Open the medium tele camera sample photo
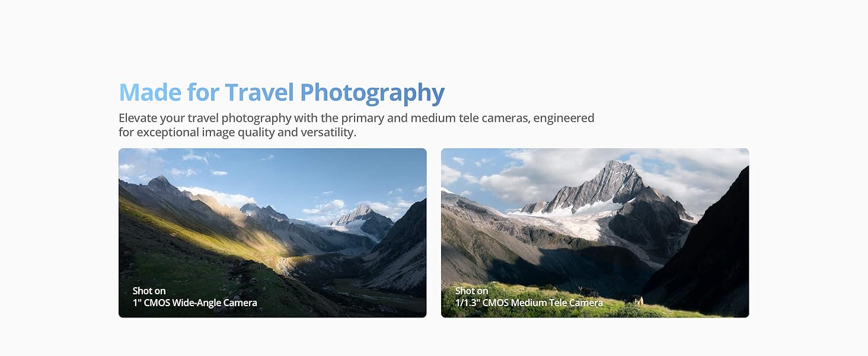 tap(595, 233)
